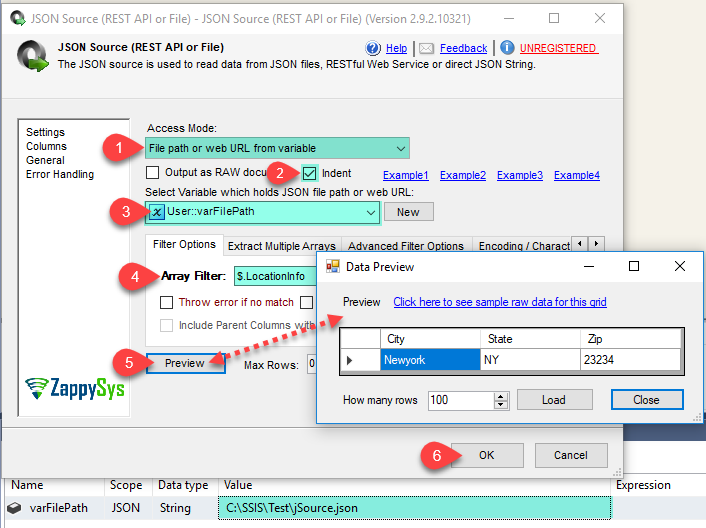This screenshot has width=706, height=528.
Task: Select the 23234 zip cell
Action: [630, 360]
